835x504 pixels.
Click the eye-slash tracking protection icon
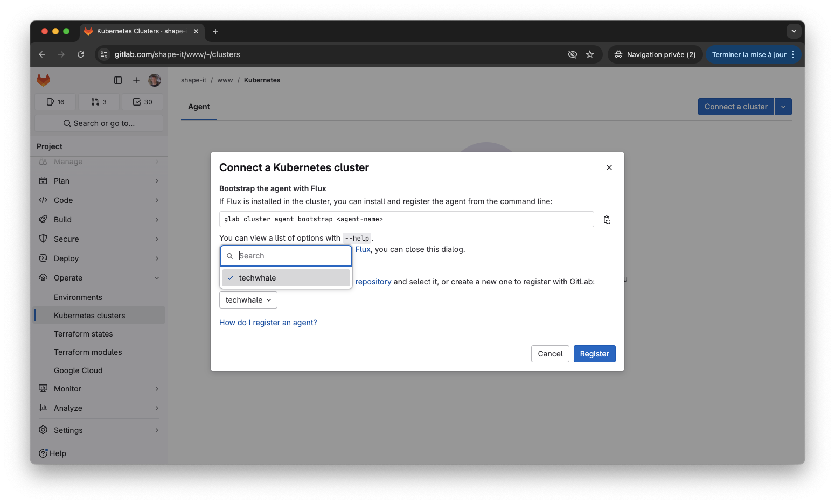point(573,54)
